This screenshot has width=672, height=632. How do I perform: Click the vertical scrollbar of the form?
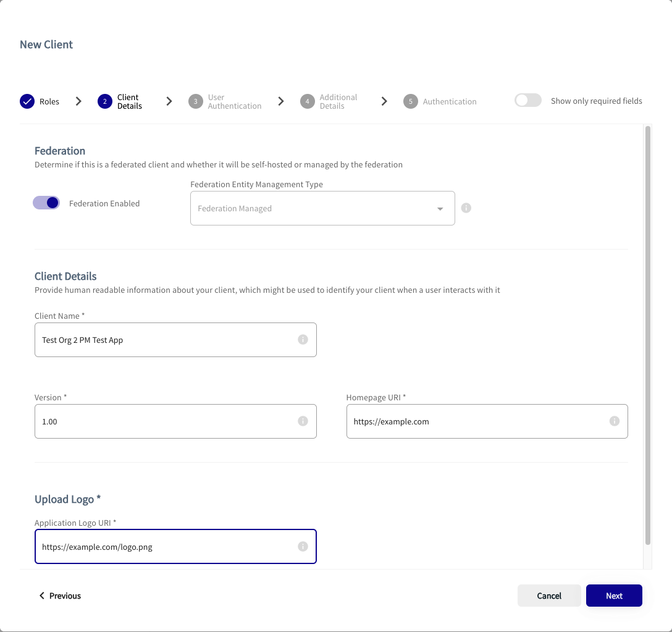647,335
